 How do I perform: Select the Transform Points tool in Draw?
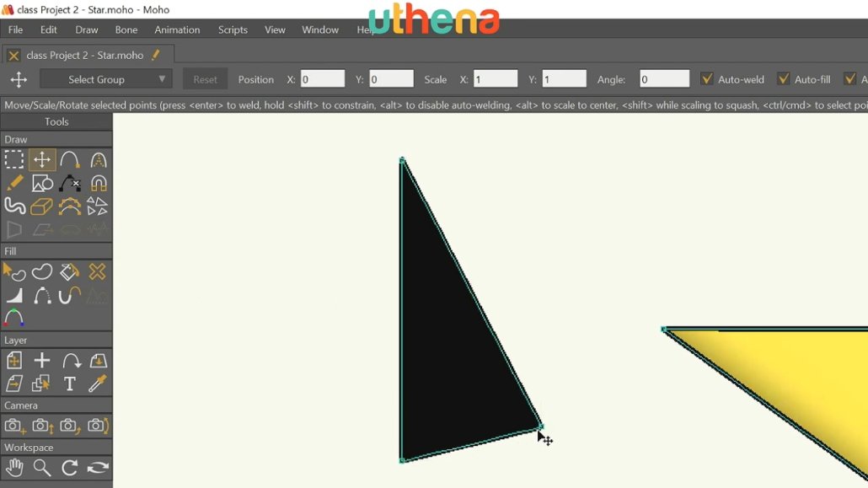(42, 159)
